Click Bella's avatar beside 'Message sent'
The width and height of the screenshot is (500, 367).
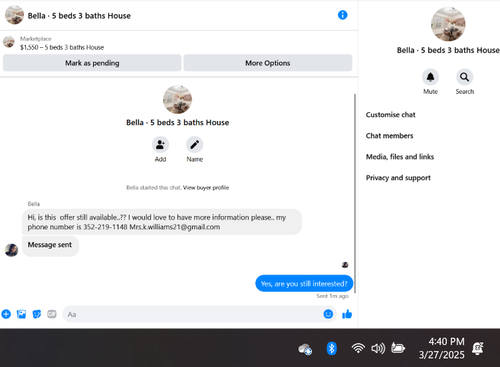[11, 250]
